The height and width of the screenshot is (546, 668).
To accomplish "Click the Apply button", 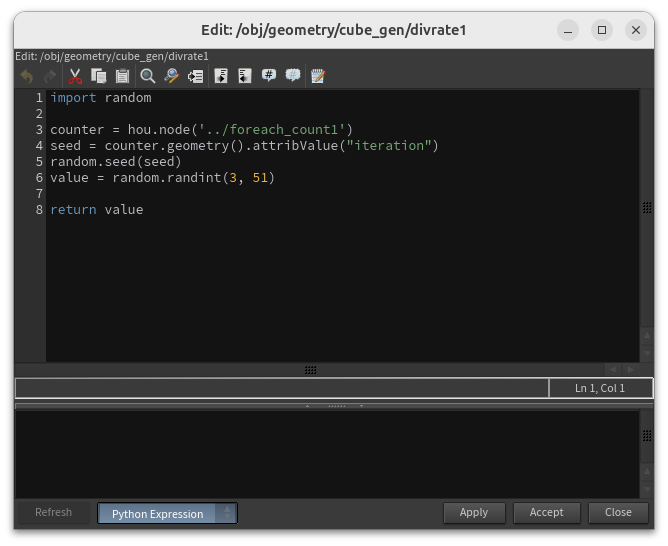I will (x=474, y=512).
